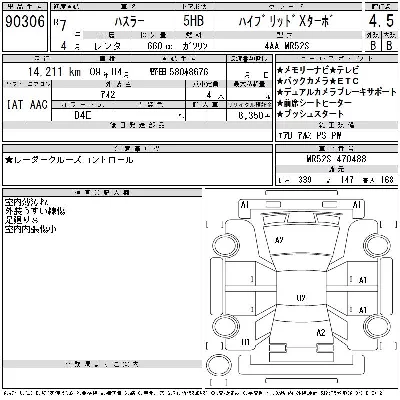400x400 pixels.
Task: Click the ハイブリッドXターボ grade name
Action: point(284,22)
